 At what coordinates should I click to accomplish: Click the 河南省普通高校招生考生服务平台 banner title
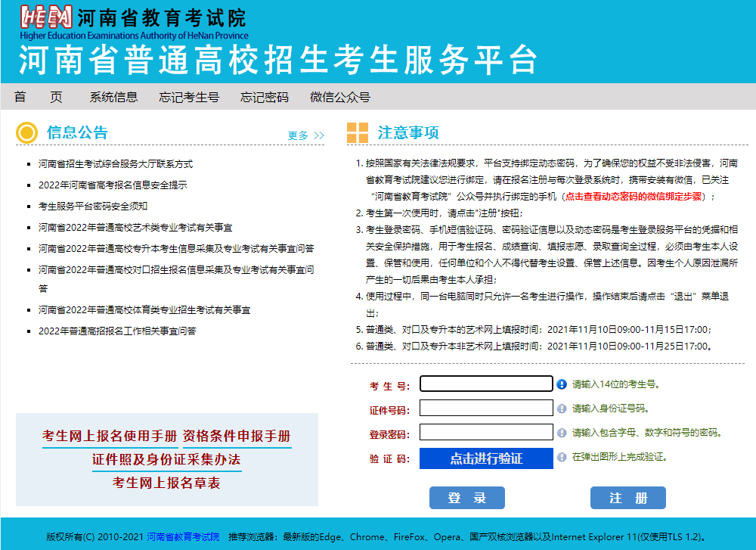[278, 61]
